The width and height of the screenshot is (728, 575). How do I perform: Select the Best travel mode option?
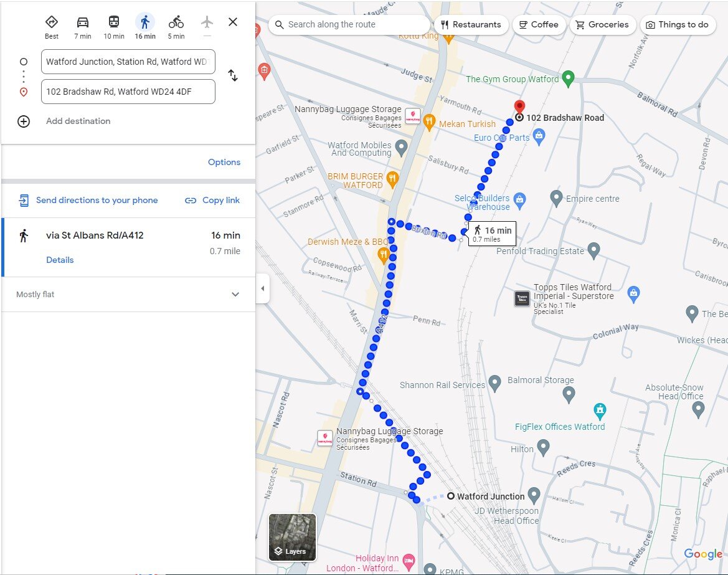52,23
